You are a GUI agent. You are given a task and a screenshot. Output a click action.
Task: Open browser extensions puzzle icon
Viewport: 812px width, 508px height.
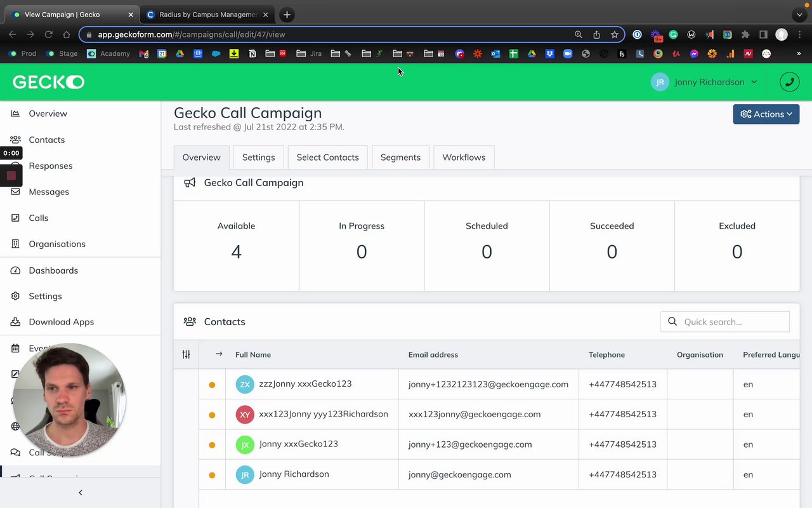coord(745,34)
